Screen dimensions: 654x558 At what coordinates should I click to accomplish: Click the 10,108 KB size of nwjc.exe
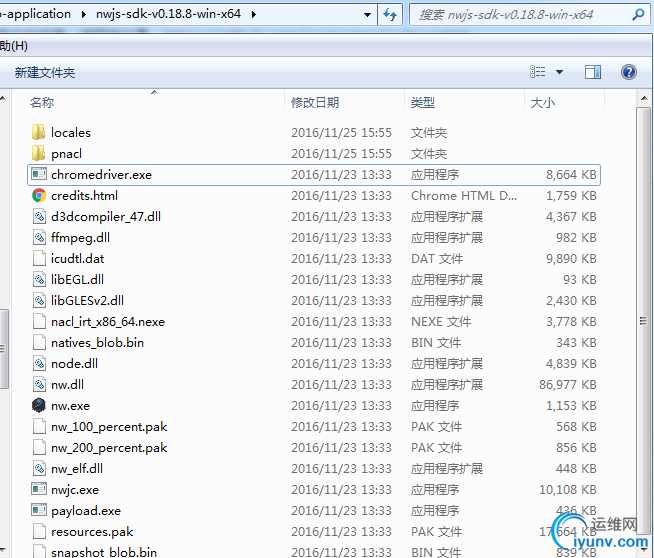(x=568, y=490)
